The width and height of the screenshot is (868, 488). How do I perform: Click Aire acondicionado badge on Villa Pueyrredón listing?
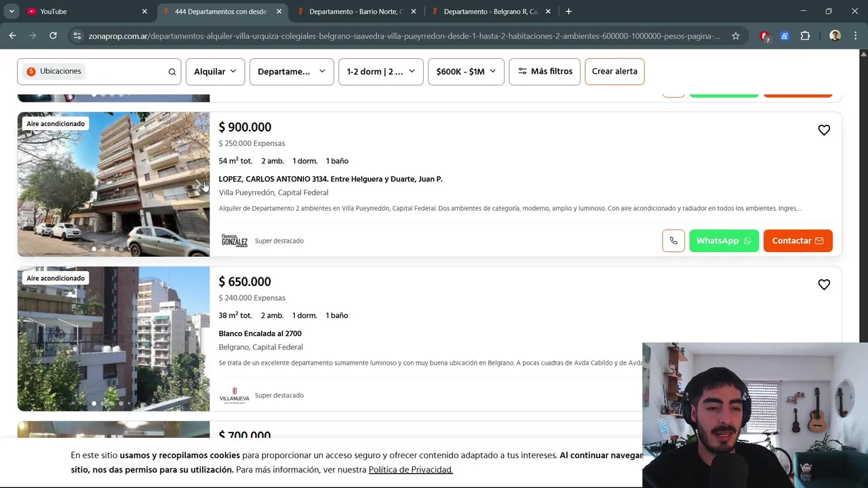[x=56, y=123]
